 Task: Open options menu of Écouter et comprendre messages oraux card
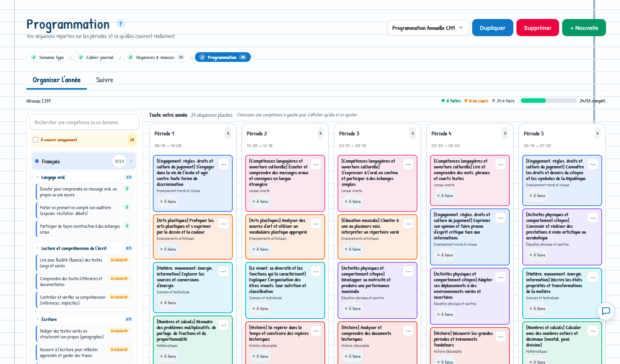316,165
